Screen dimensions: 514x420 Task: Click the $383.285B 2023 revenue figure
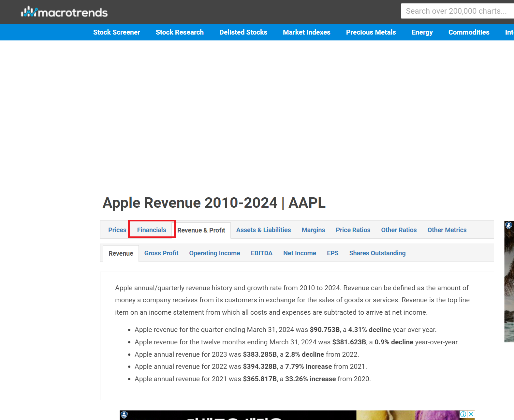(260, 354)
